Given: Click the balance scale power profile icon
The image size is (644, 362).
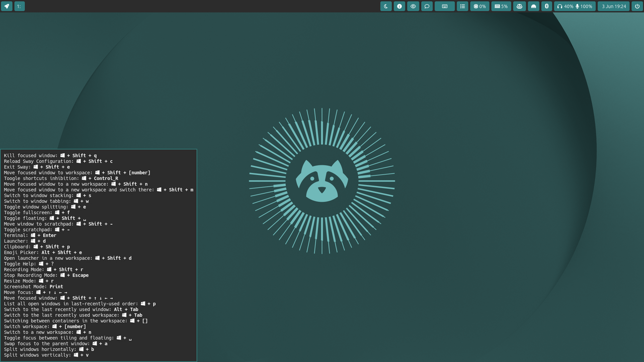Looking at the screenshot, I should point(519,7).
